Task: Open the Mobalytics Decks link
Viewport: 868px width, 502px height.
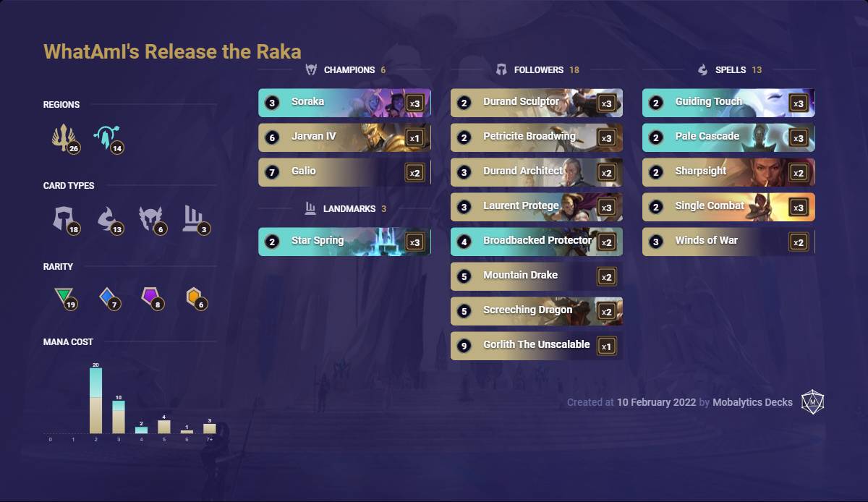Action: coord(752,401)
